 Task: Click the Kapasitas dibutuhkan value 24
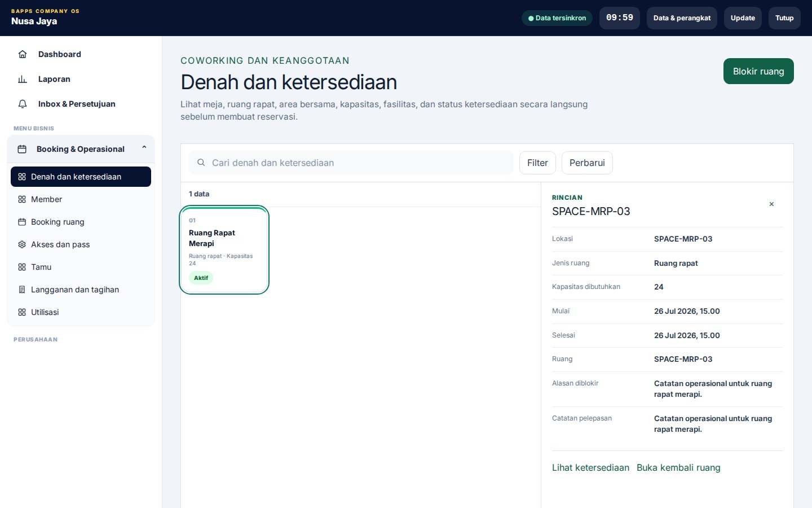[x=659, y=287]
